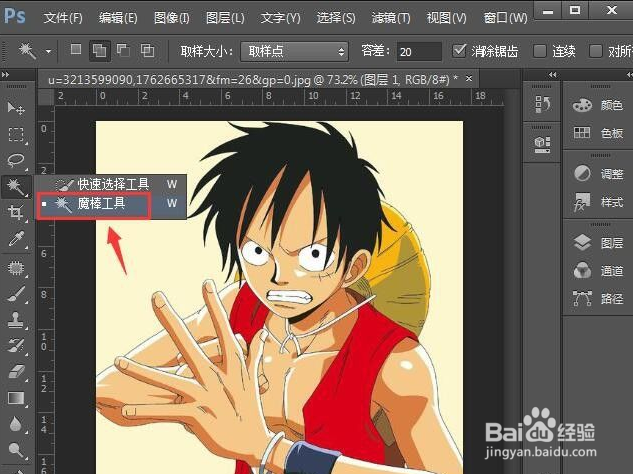Maximize the Photoshop window
Screen dimensions: 633x474
coord(575,10)
